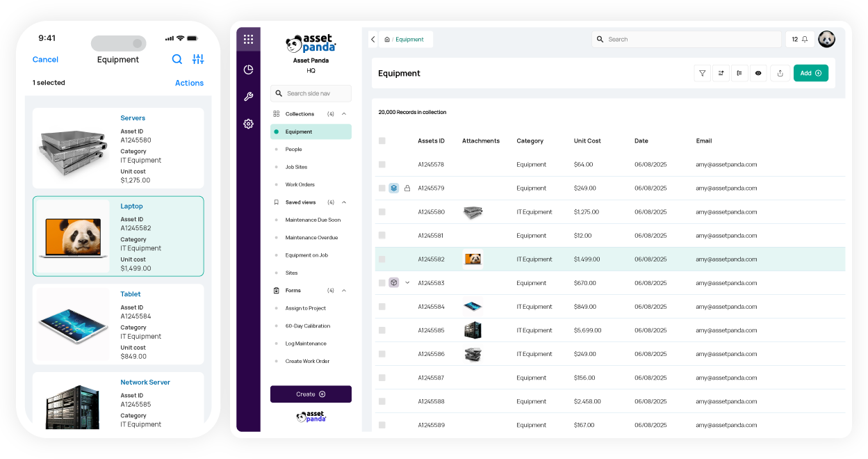Open the group-by columns icon
The width and height of the screenshot is (868, 459).
(x=739, y=73)
